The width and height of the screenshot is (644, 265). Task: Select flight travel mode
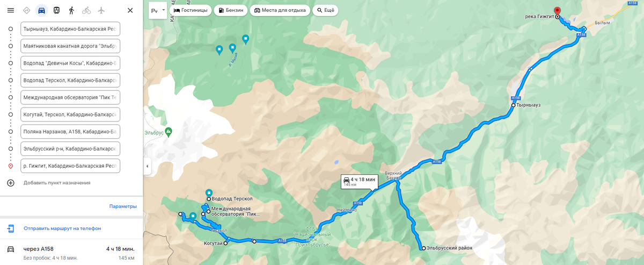101,10
